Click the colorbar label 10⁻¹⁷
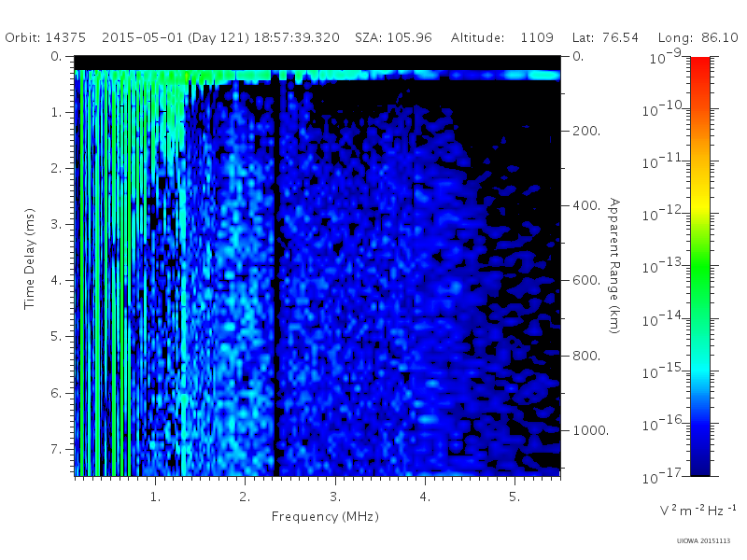This screenshot has height=560, width=747. pyautogui.click(x=665, y=476)
